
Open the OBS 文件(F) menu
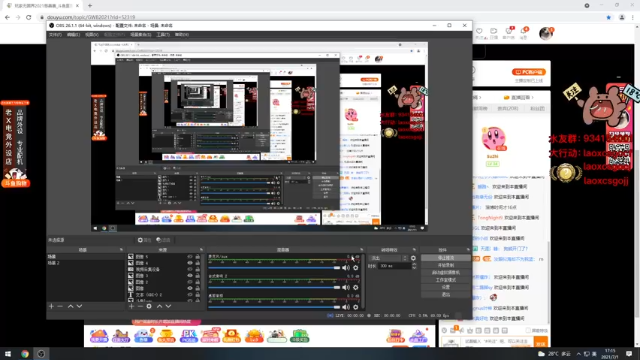55,35
